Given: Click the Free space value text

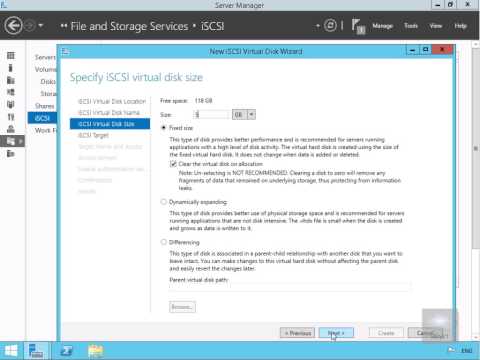Looking at the screenshot, I should [204, 101].
